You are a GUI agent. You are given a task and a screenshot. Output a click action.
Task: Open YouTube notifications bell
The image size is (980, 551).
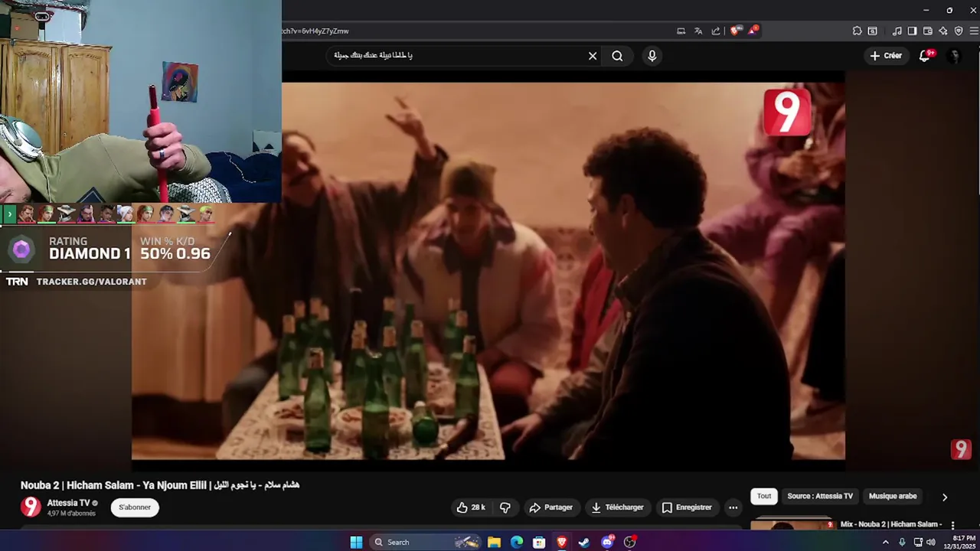(925, 56)
